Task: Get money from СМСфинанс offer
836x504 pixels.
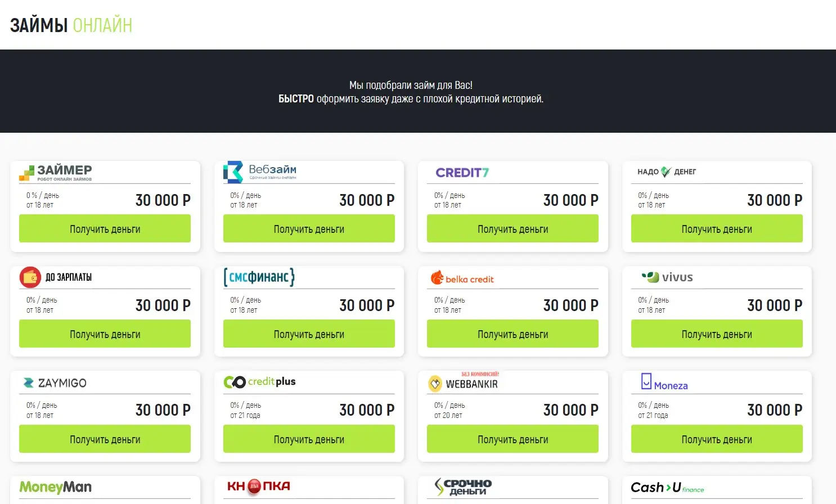Action: point(309,334)
